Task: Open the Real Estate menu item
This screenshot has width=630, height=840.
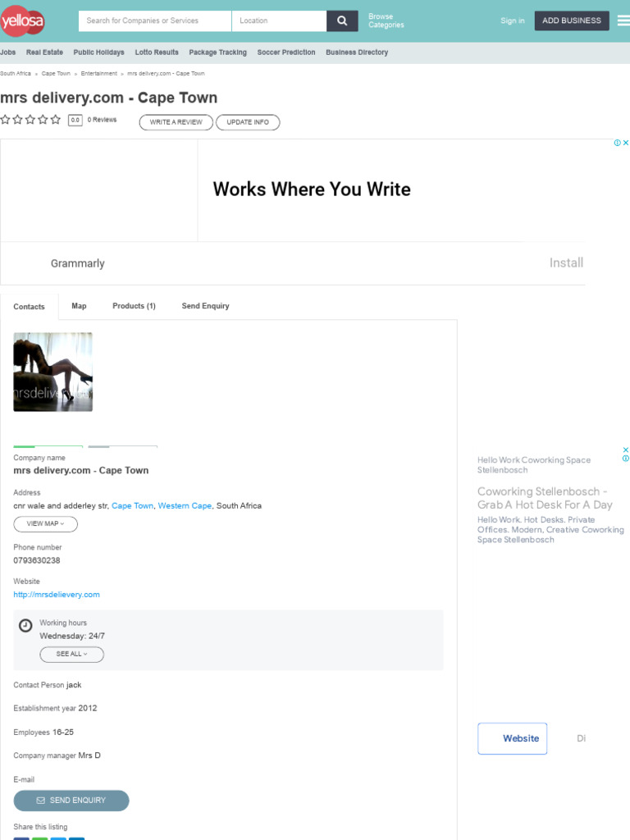Action: click(x=44, y=52)
